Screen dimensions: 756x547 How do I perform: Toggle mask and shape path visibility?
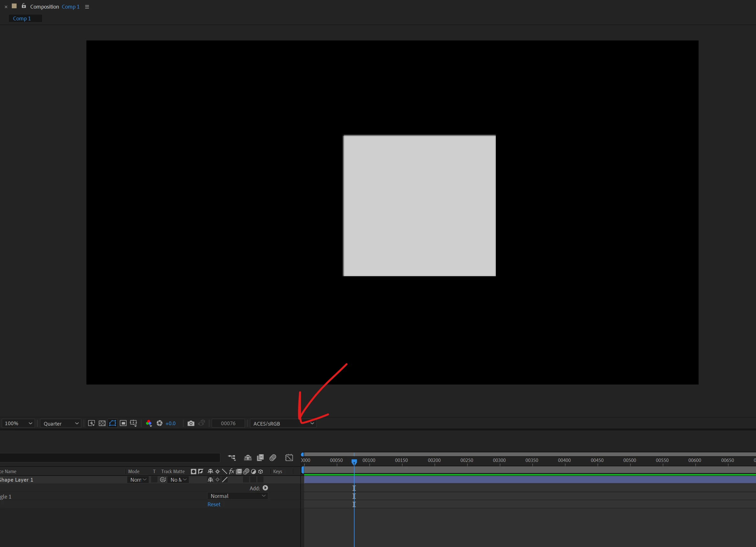pyautogui.click(x=113, y=423)
